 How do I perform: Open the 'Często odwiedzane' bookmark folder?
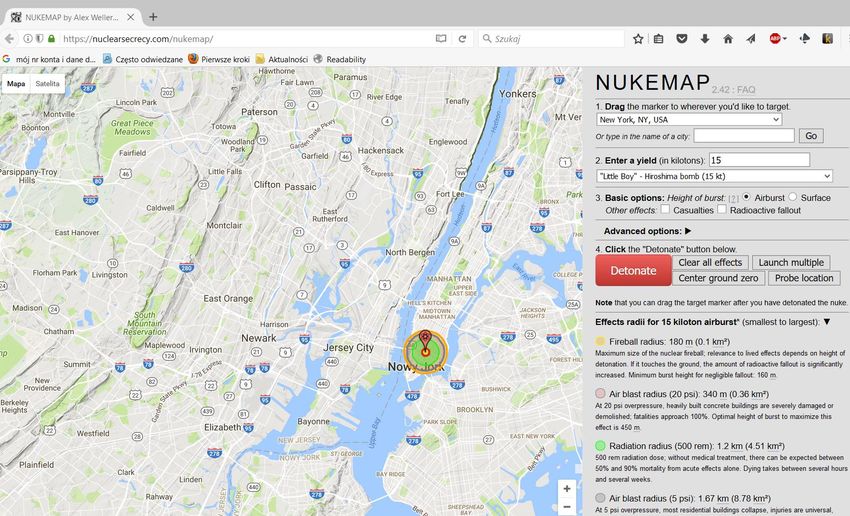point(143,59)
